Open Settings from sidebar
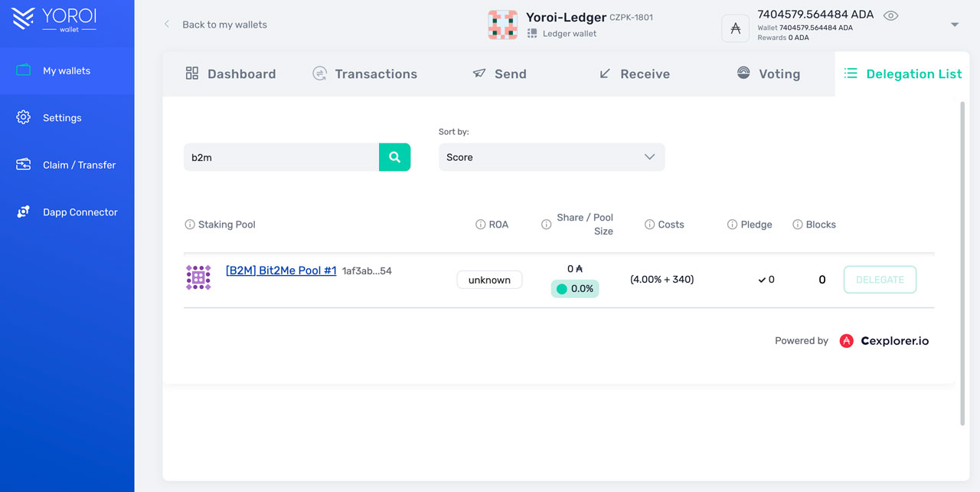Viewport: 980px width, 492px height. point(67,118)
